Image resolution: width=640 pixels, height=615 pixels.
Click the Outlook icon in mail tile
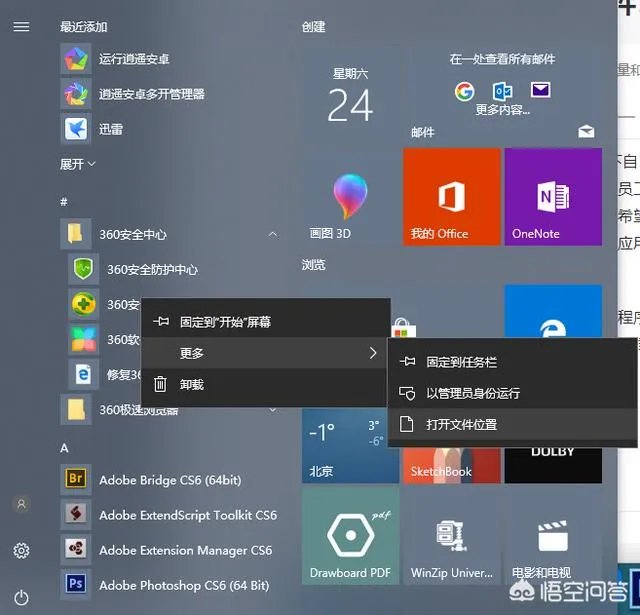[x=502, y=91]
